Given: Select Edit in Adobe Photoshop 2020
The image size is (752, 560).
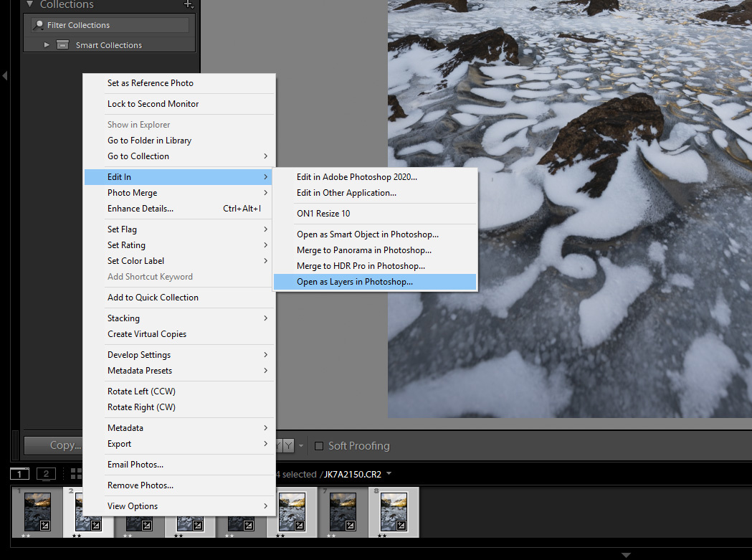Looking at the screenshot, I should click(356, 177).
